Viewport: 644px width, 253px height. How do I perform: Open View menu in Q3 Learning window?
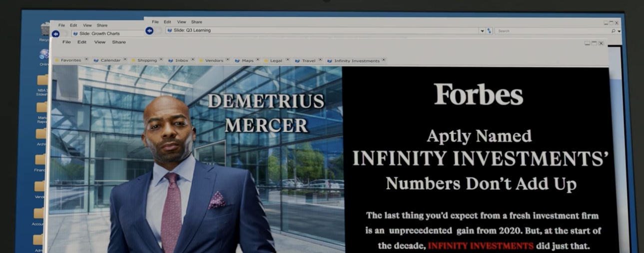[x=181, y=22]
